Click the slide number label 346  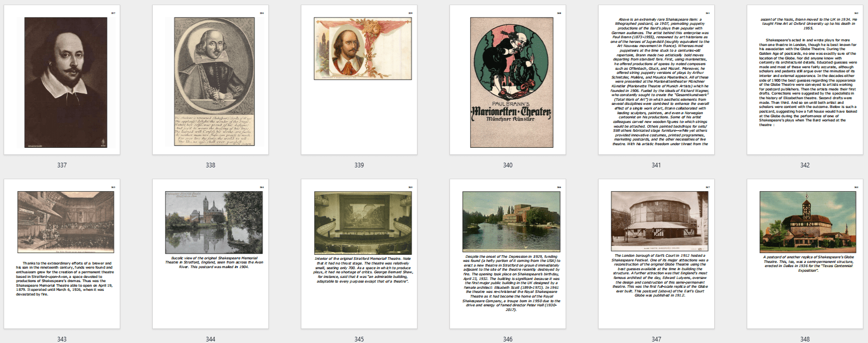tap(508, 339)
